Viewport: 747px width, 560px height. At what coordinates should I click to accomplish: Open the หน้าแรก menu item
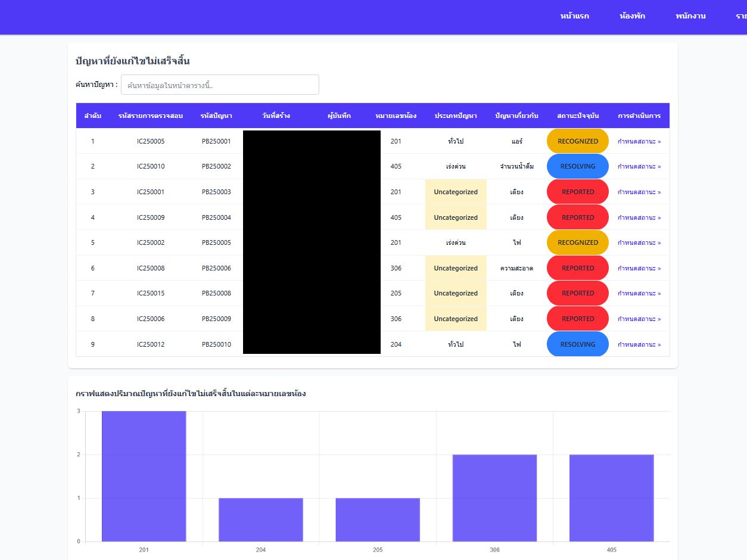click(574, 16)
